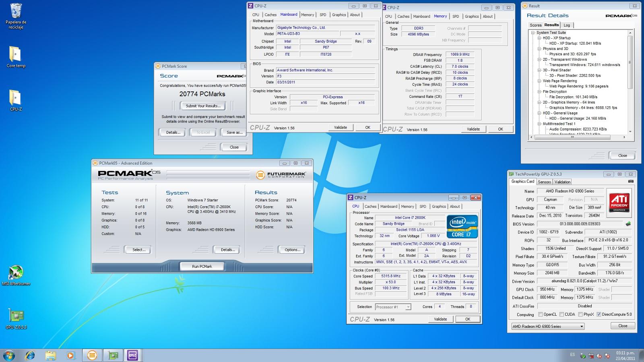Launch Internet Explorer from taskbar
644x362 pixels.
(x=30, y=355)
